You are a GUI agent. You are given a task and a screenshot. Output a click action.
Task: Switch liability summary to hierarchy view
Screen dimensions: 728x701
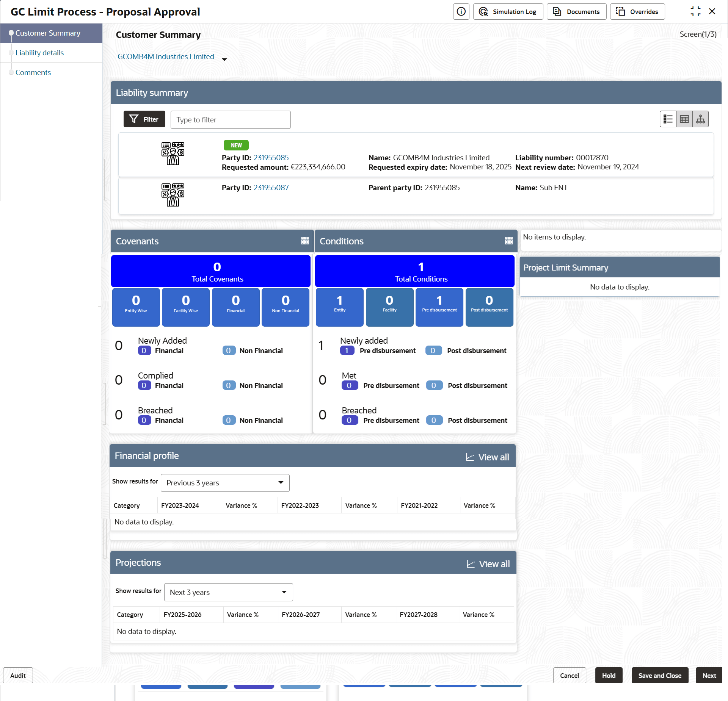coord(700,119)
